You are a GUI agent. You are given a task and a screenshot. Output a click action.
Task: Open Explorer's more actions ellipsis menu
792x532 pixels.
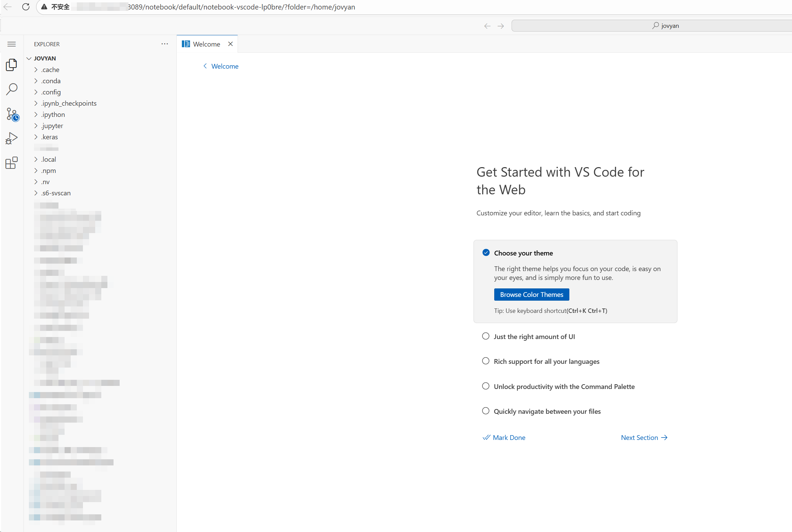tap(165, 44)
